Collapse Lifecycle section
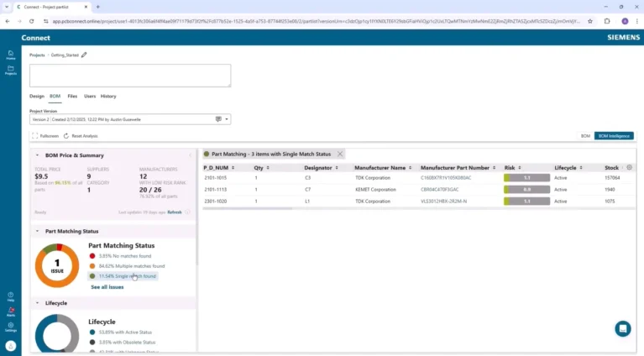Viewport: 644px width, 356px height. [37, 303]
